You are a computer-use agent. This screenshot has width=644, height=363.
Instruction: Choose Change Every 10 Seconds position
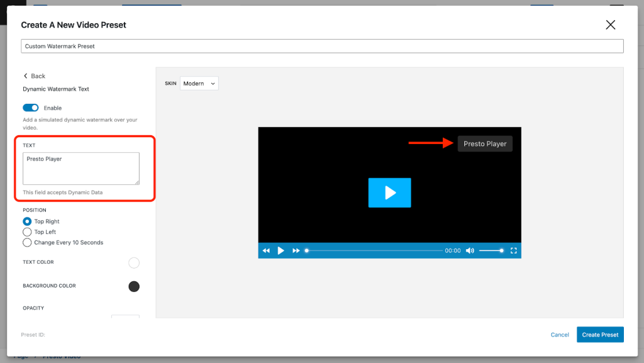27,242
